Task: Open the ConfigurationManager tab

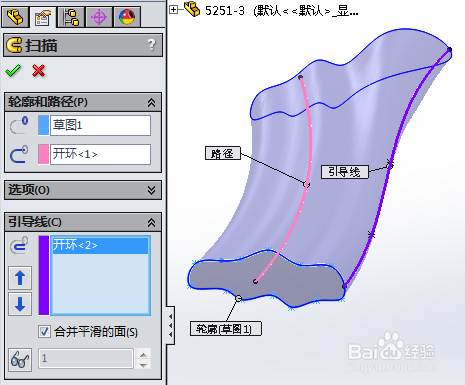Action: click(71, 17)
